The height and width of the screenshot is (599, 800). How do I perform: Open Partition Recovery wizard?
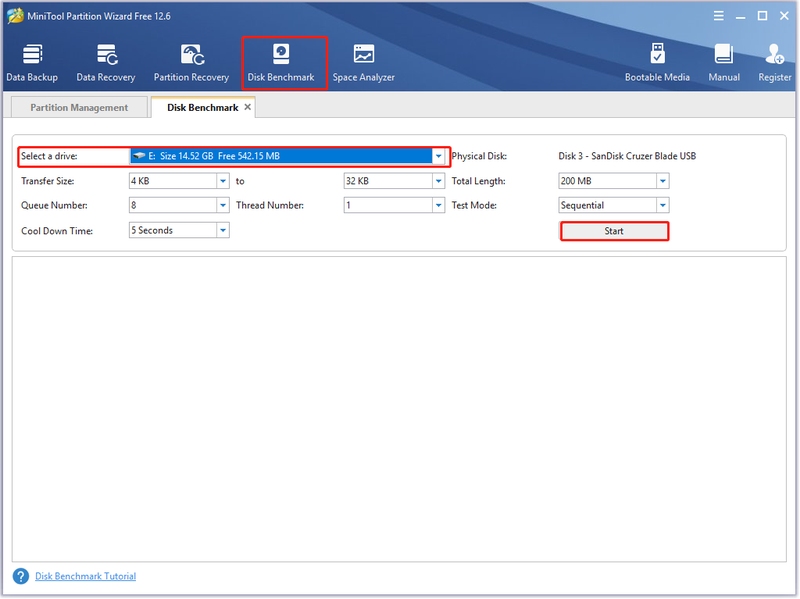pos(191,62)
